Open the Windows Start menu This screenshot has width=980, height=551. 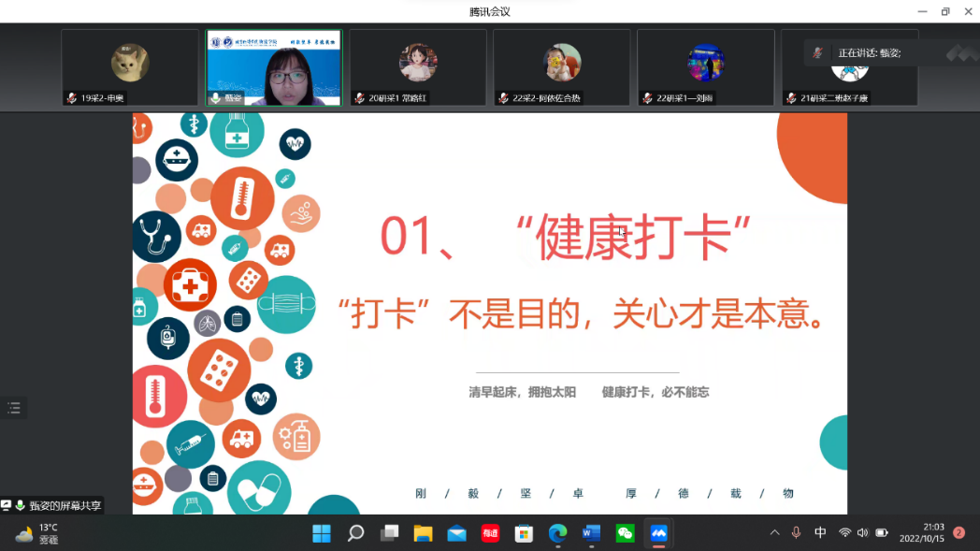point(322,533)
